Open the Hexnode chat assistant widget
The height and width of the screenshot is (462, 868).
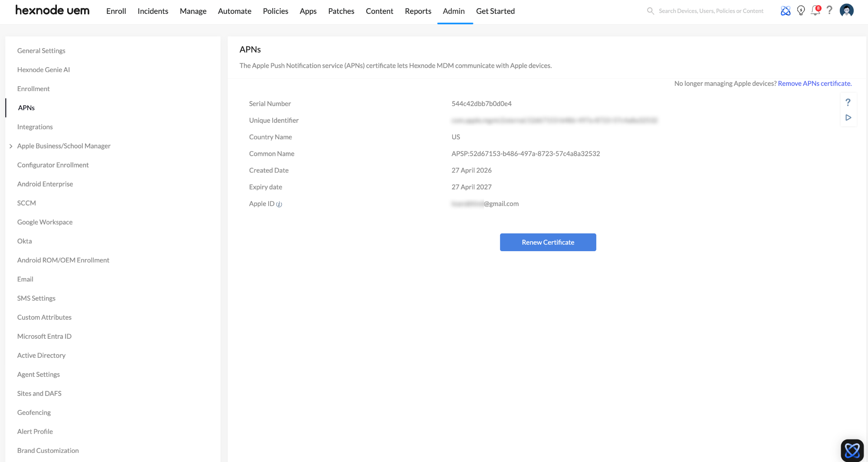852,450
